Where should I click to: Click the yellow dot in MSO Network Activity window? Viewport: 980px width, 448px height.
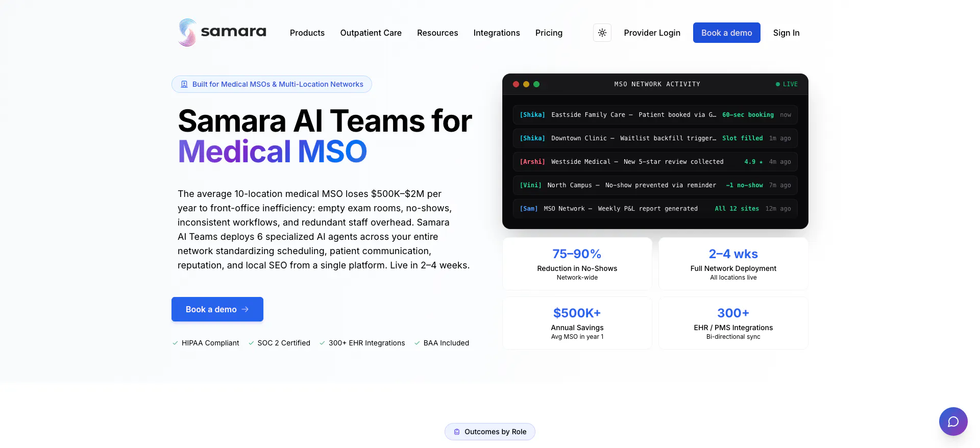pos(526,84)
